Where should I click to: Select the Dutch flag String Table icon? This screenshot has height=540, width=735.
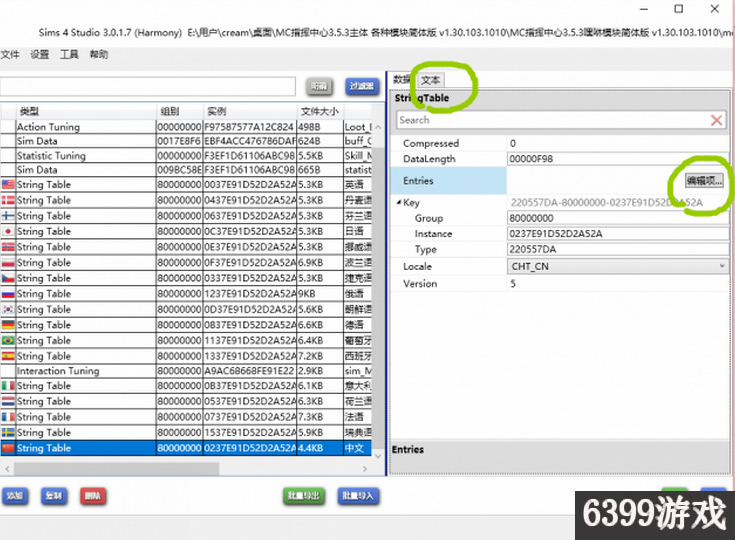(x=8, y=401)
